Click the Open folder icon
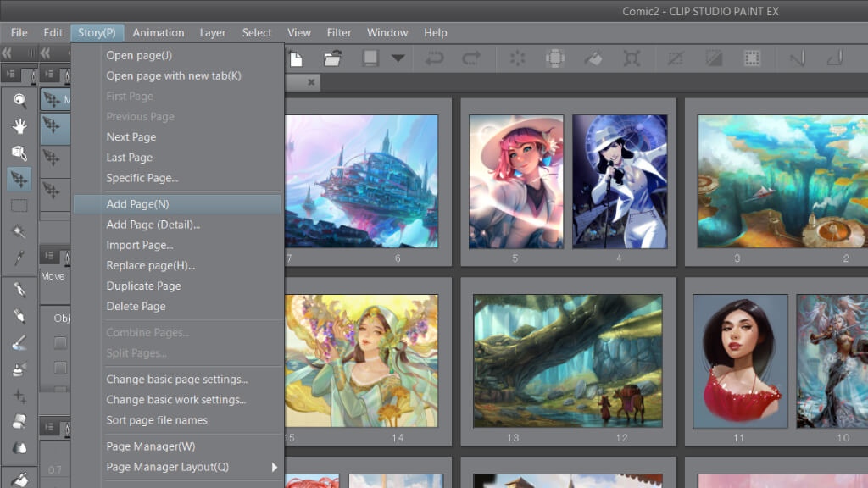Screen dimensions: 868x488 [332, 58]
